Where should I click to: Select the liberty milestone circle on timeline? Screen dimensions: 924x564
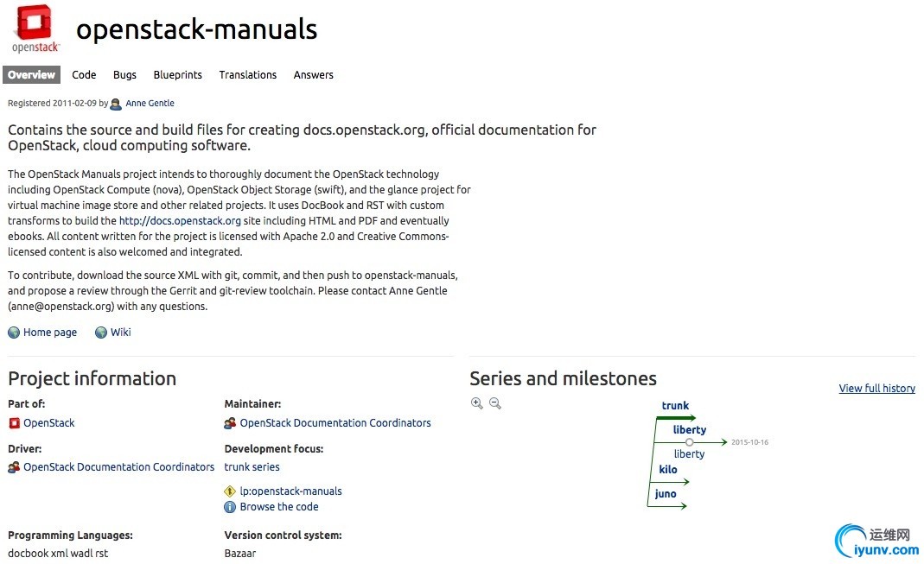tap(689, 442)
